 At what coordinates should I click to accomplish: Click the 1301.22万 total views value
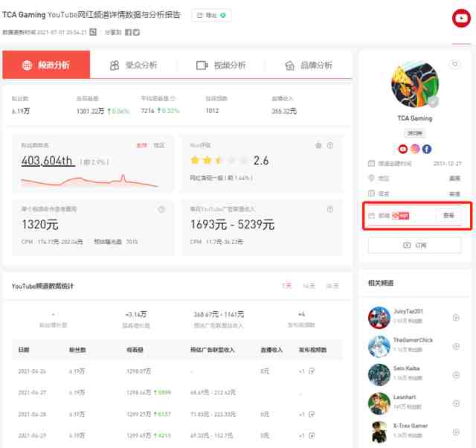coord(90,111)
